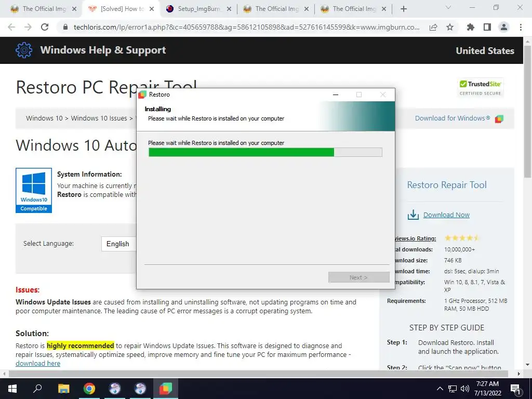Open the tab search chevron

(448, 8)
